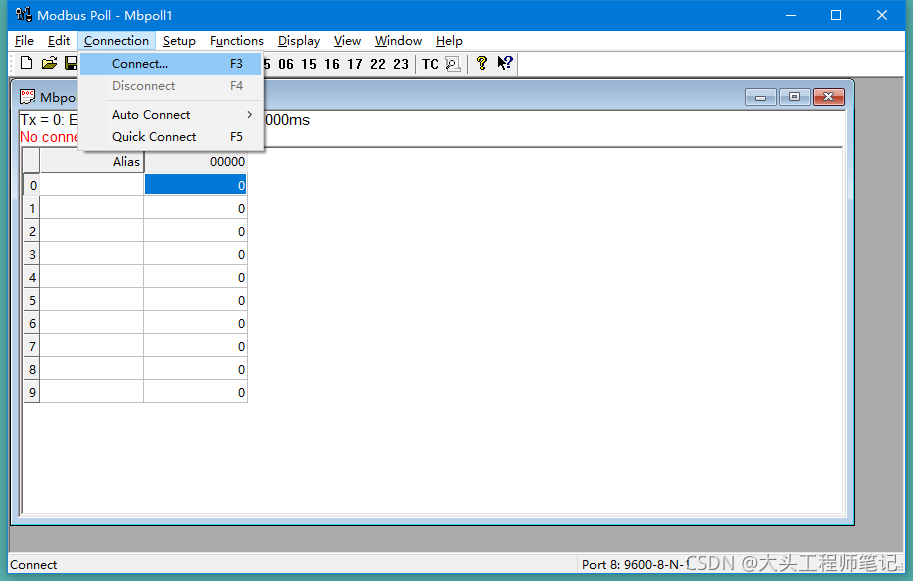
Task: Expand the Auto Connect submenu
Action: pos(171,115)
